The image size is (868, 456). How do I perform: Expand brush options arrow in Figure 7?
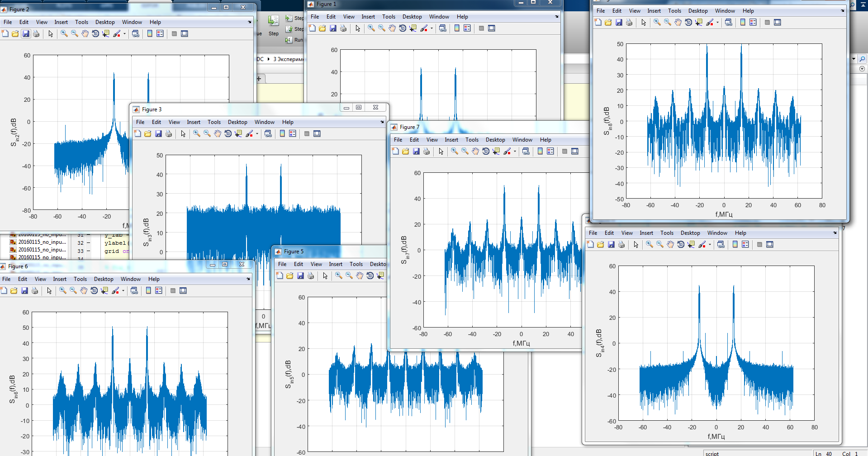(x=515, y=151)
